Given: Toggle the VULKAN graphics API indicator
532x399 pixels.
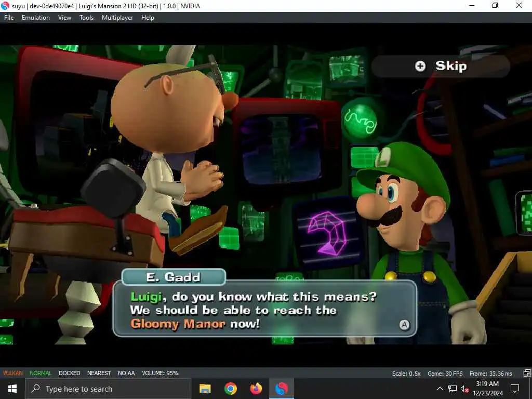Looking at the screenshot, I should coord(12,373).
